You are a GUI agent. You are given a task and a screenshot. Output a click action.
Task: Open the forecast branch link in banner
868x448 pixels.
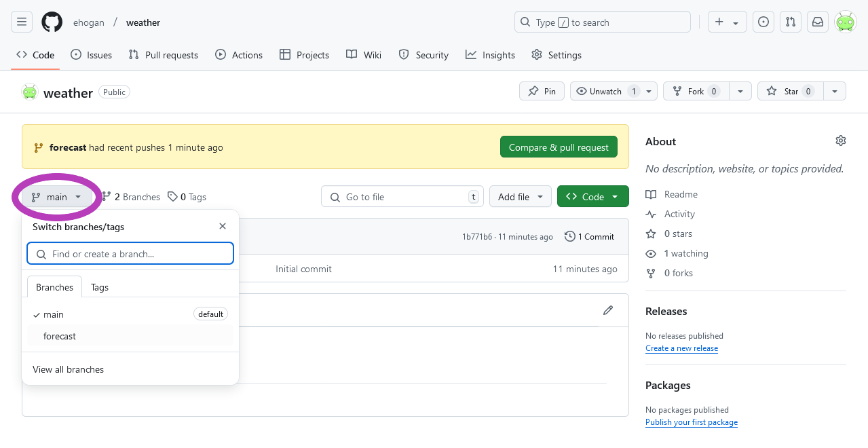68,147
